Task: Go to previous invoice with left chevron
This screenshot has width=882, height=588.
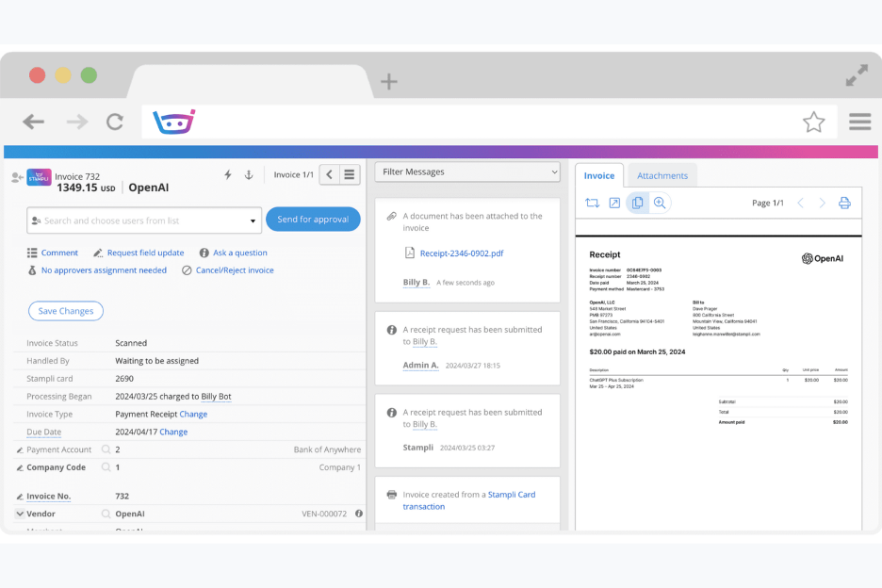Action: click(x=330, y=174)
